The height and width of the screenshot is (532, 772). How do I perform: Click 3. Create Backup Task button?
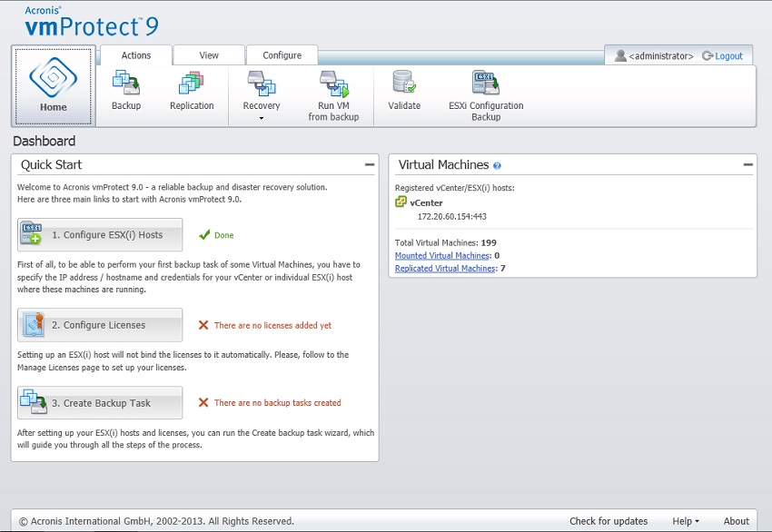click(100, 402)
